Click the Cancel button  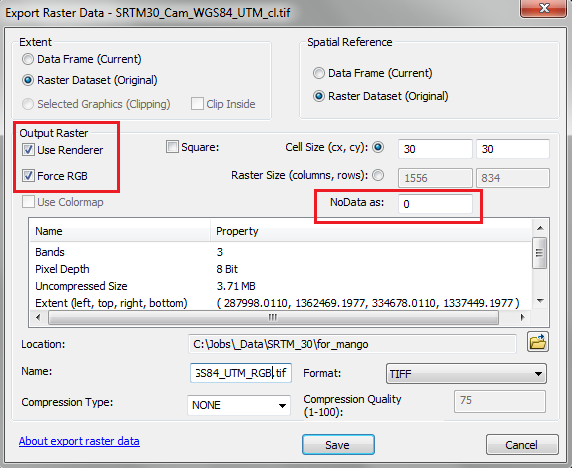[x=522, y=445]
